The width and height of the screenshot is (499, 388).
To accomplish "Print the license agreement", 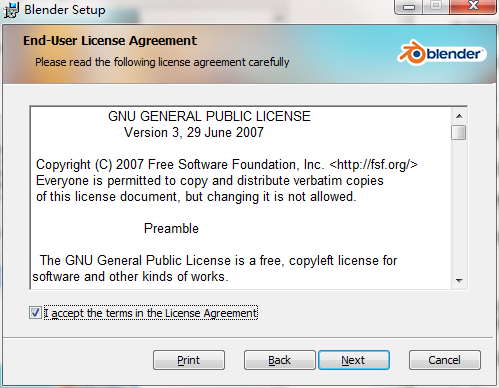I will click(189, 360).
